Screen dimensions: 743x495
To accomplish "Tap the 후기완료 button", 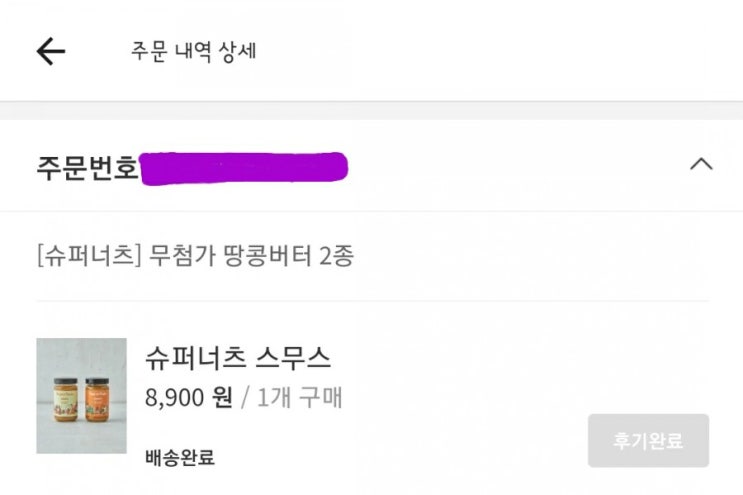I will (x=648, y=441).
